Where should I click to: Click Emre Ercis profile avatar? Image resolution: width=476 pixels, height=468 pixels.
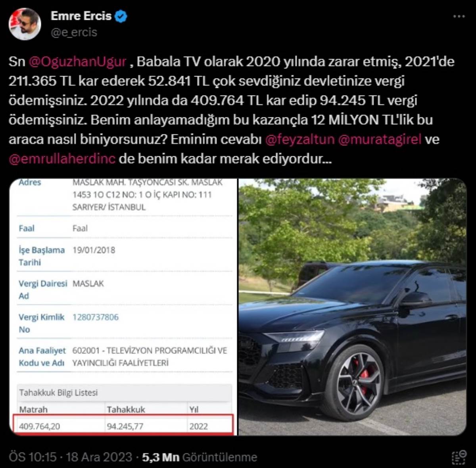coord(25,24)
